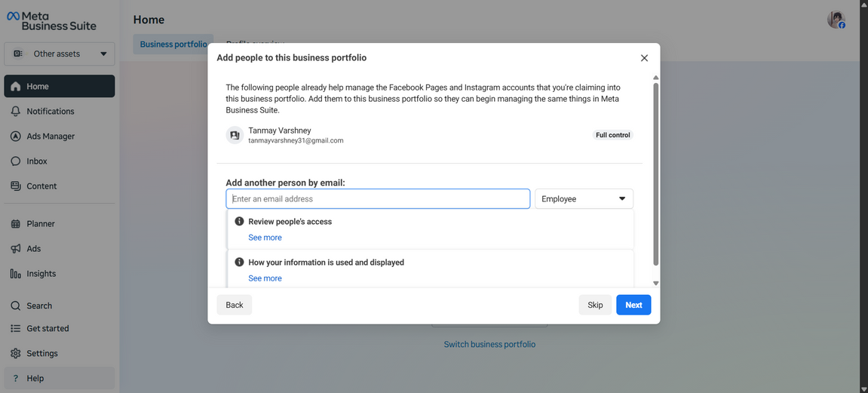Click the Home icon in sidebar
Screen dimensions: 868x393
(x=16, y=87)
